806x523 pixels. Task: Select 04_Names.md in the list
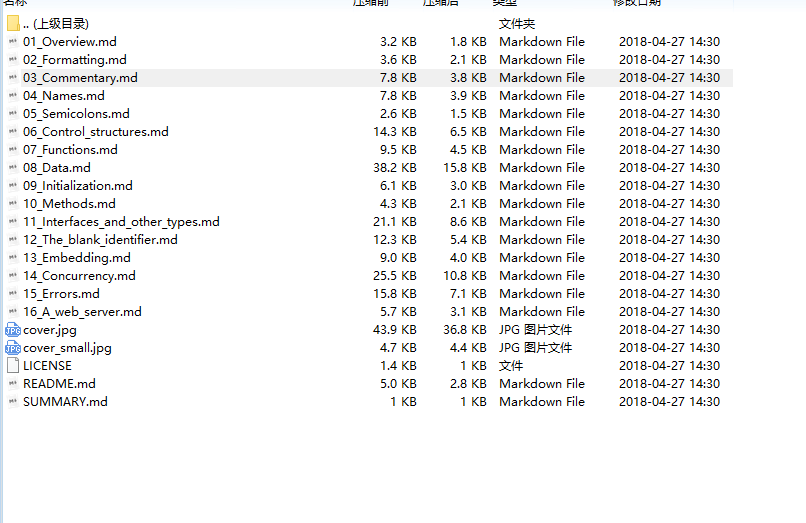[63, 96]
